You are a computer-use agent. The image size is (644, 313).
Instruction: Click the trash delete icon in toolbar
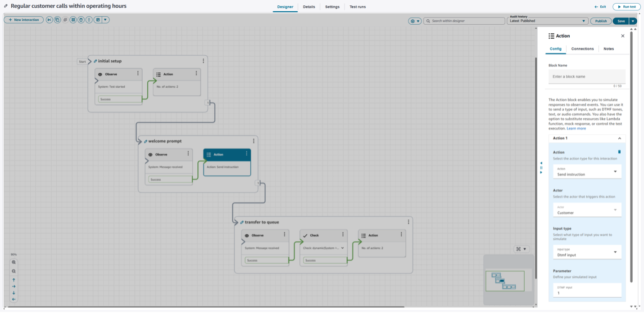click(81, 20)
